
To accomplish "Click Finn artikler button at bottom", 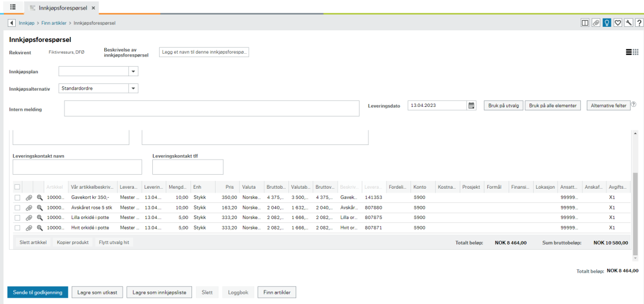I will click(x=277, y=292).
